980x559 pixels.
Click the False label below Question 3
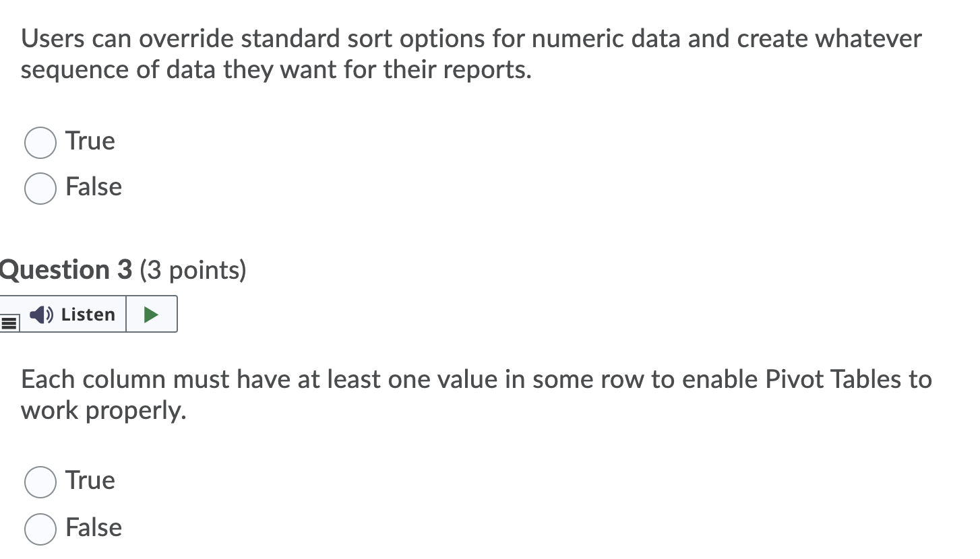point(92,528)
